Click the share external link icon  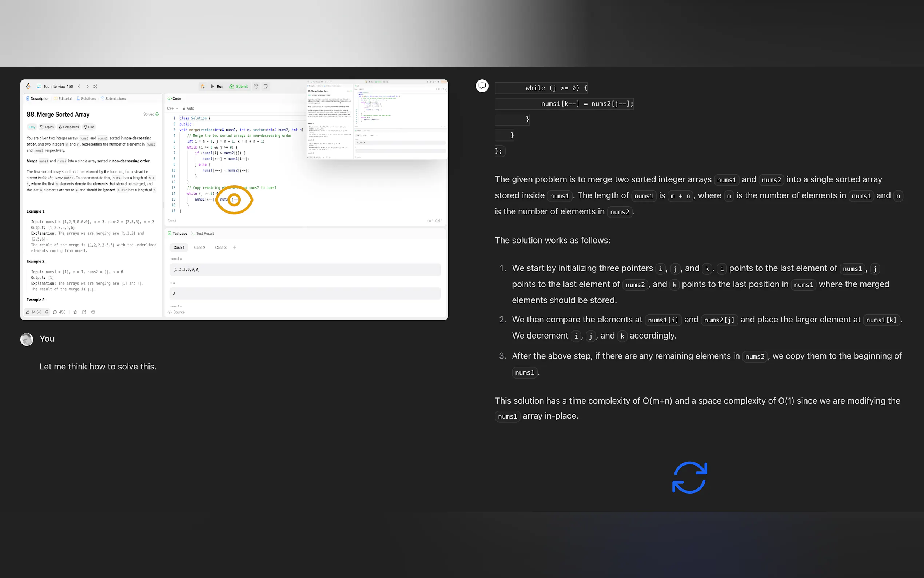(84, 312)
